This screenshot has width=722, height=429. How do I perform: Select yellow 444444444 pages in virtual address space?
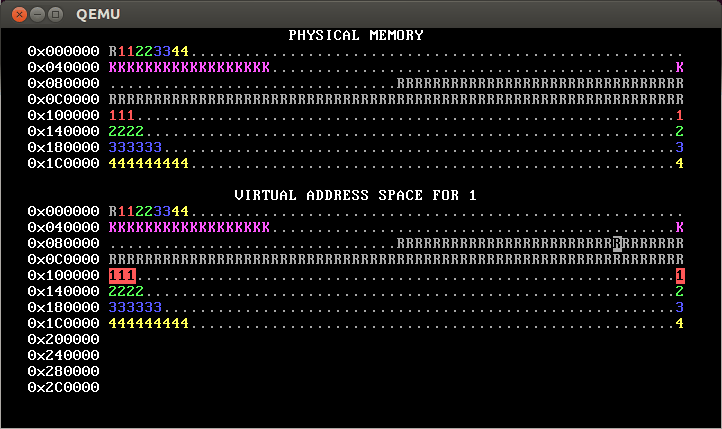pyautogui.click(x=149, y=323)
